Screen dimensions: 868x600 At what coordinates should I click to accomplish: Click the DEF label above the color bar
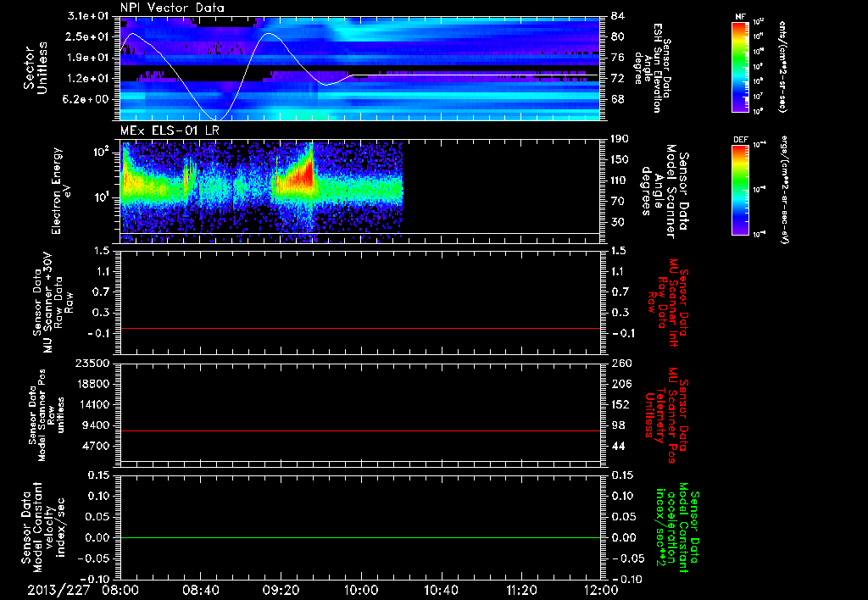740,140
